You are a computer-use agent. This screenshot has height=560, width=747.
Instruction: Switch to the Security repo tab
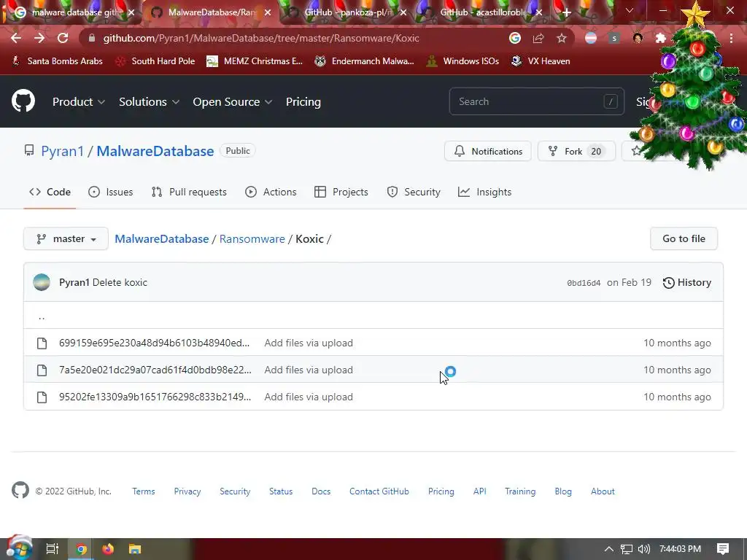point(414,192)
